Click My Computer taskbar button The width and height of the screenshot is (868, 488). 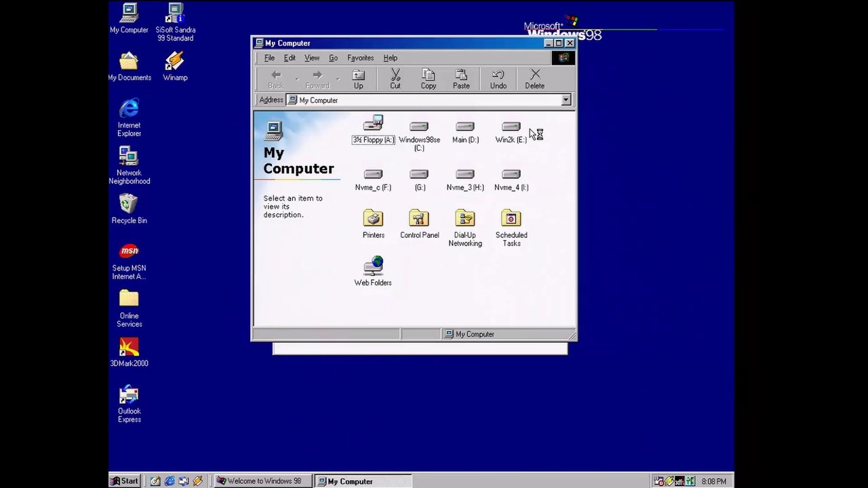pos(363,481)
